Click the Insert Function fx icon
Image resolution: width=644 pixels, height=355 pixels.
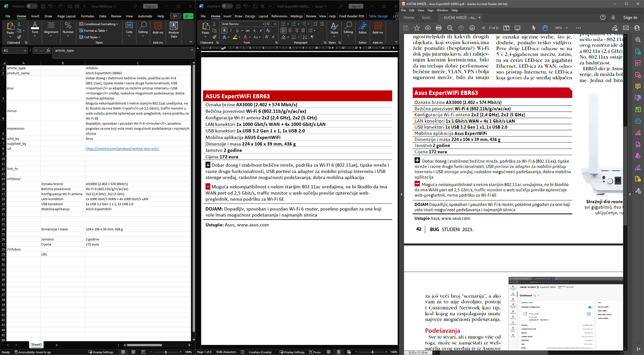pos(48,50)
